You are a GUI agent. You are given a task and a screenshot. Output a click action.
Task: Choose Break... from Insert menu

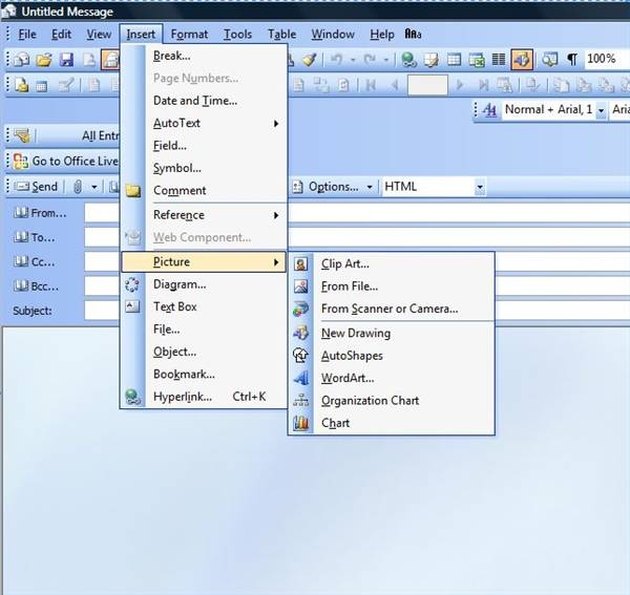(204, 56)
